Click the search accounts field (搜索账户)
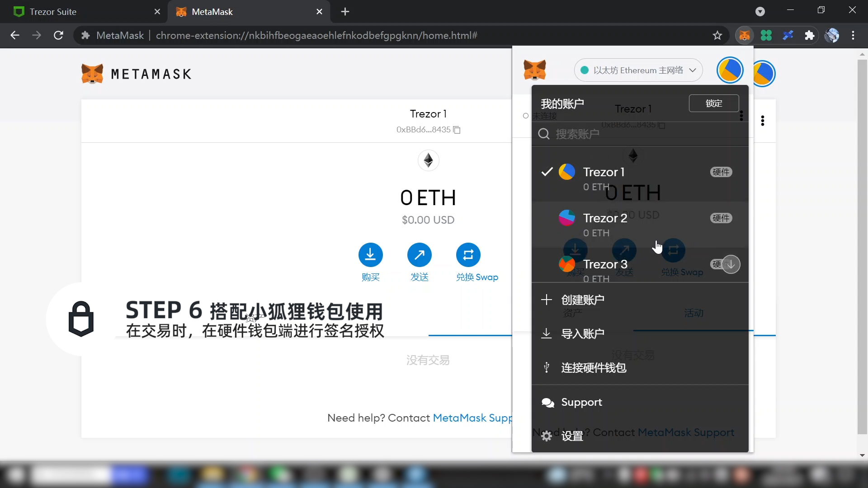The image size is (868, 488). (x=640, y=134)
